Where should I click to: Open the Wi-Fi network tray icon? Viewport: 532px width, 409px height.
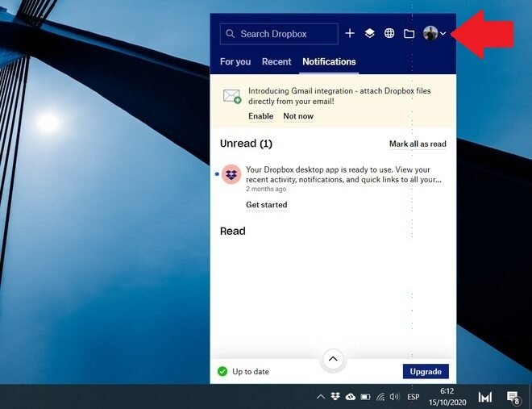(x=380, y=397)
